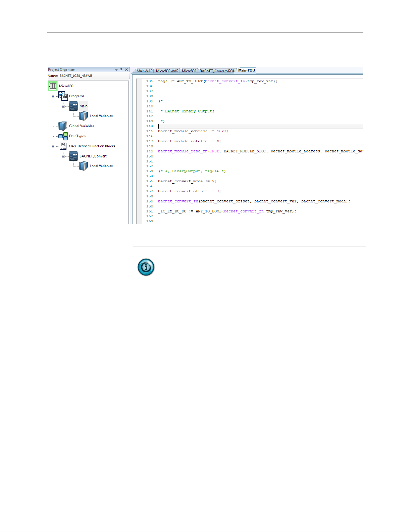This screenshot has width=411, height=532.
Task: Click 'bacnet_module_address := 1024;' line
Action: tap(193, 131)
